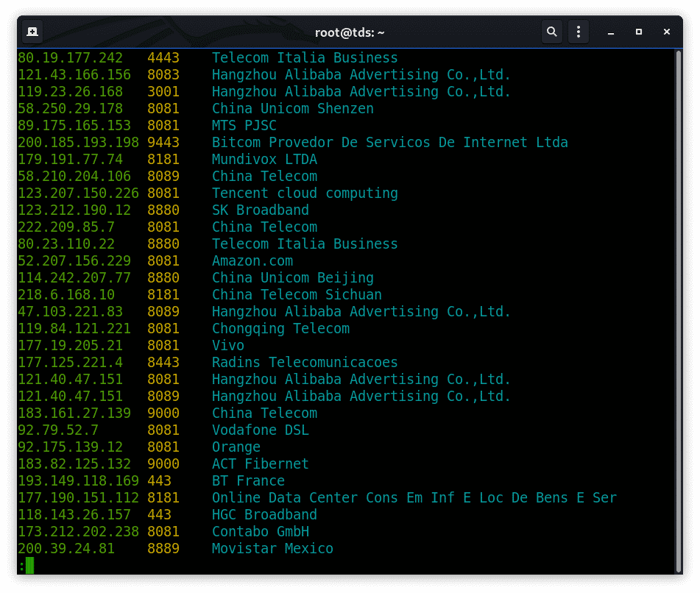Select IP address 173.212.202.238
Viewport: 700px width, 593px height.
coord(78,533)
